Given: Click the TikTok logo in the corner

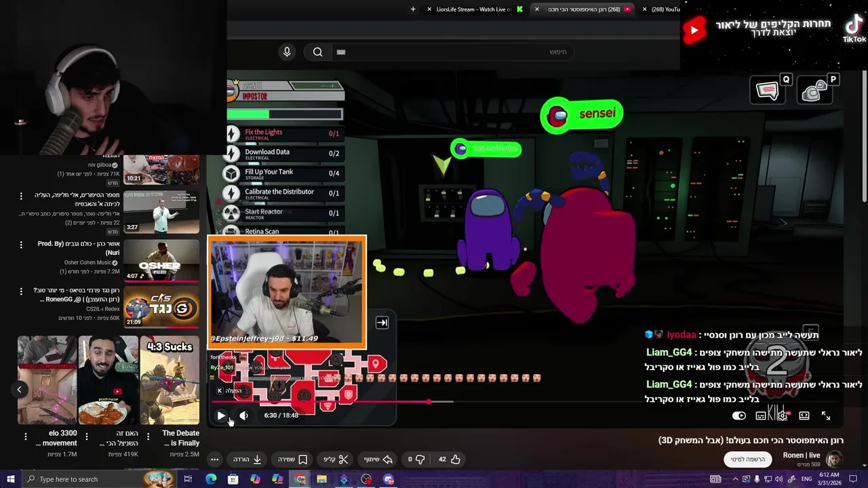Looking at the screenshot, I should [854, 28].
